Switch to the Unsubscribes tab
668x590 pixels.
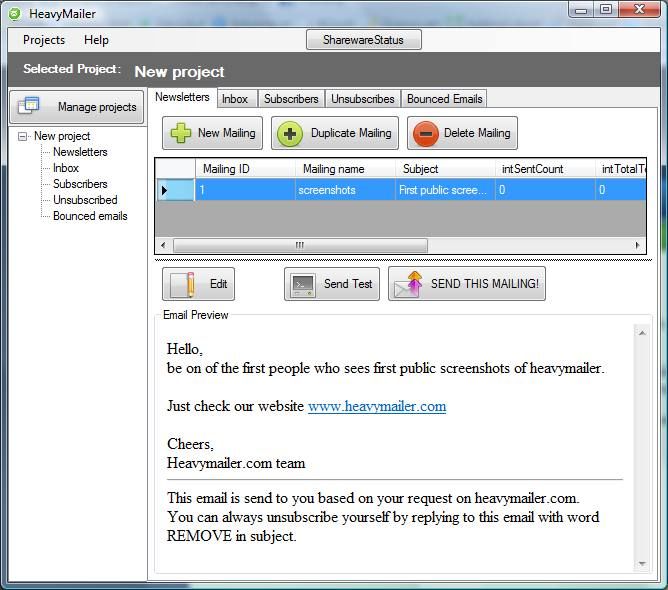click(363, 99)
